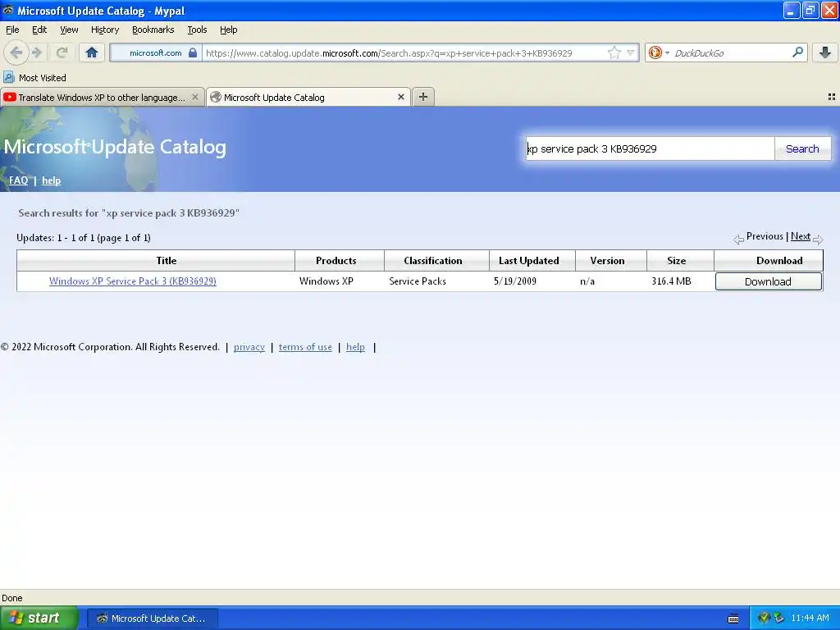Click the Download button for KB936929

coord(768,281)
